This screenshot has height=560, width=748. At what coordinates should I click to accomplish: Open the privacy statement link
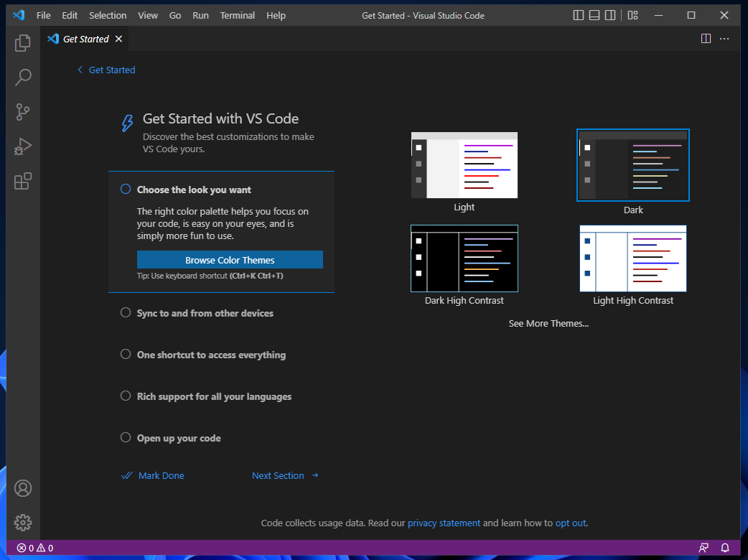[444, 523]
